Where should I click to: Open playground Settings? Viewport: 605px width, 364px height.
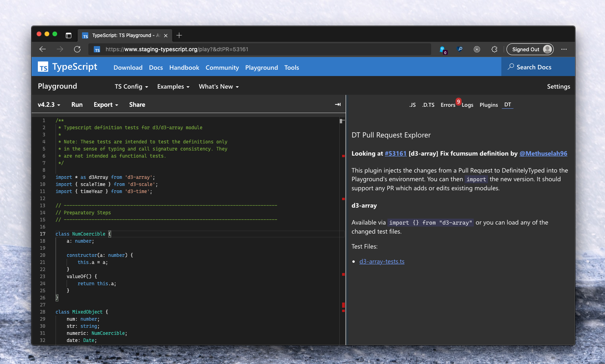coord(558,87)
